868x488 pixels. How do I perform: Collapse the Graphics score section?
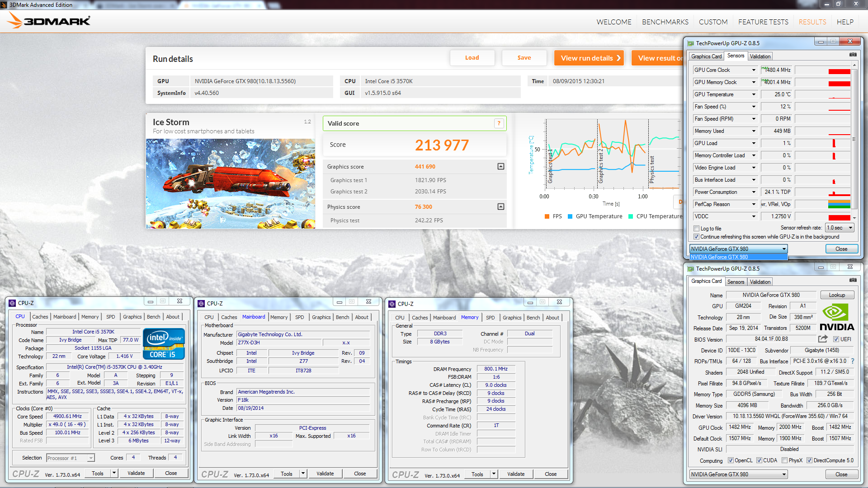[x=501, y=166]
